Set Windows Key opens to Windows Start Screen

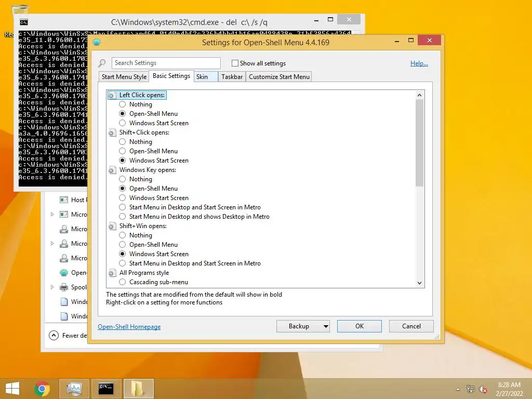[x=123, y=198]
